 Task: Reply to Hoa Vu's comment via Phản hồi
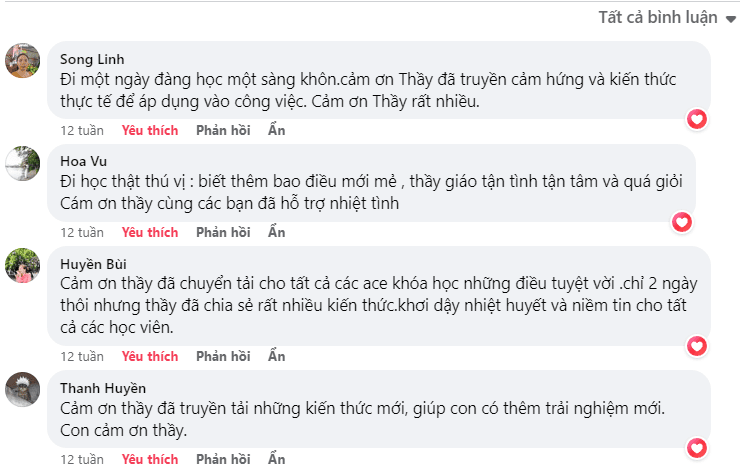point(223,232)
